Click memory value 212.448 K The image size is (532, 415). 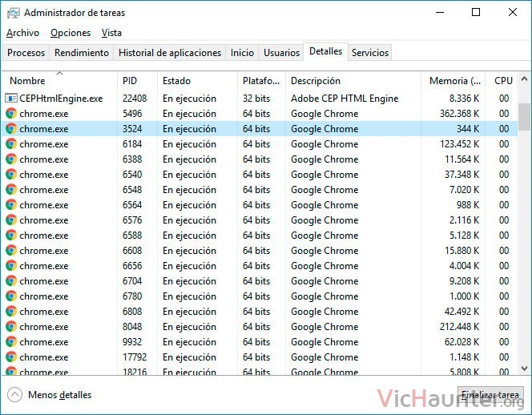point(460,327)
